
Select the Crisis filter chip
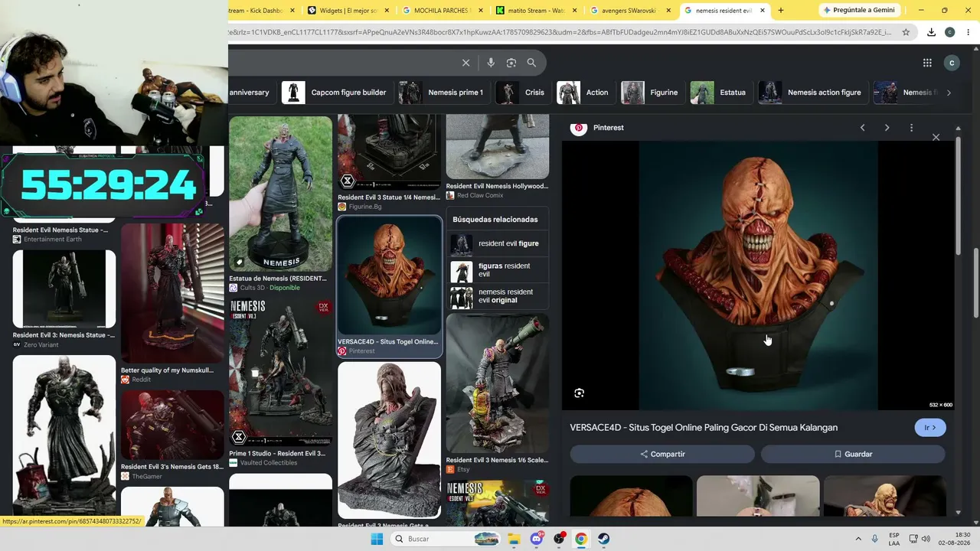[523, 93]
